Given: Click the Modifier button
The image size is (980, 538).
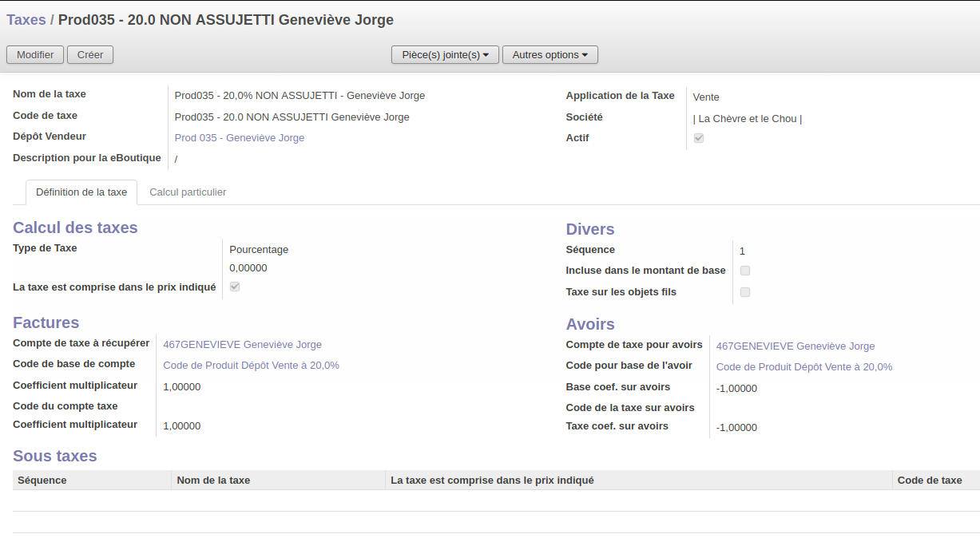Looking at the screenshot, I should pos(35,54).
